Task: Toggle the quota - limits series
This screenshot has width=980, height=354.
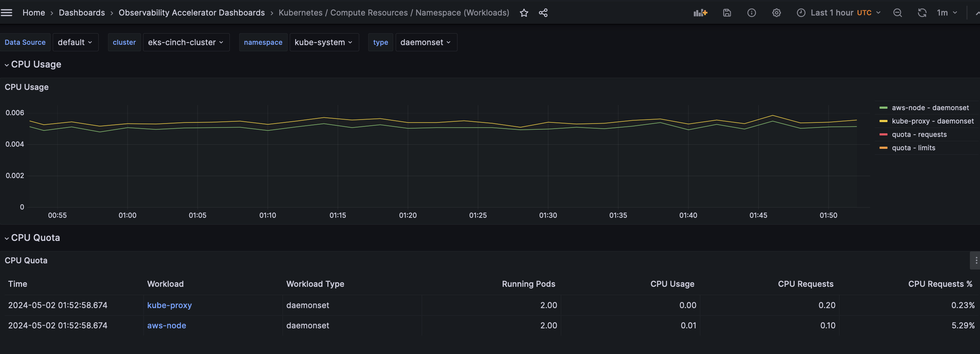Action: 914,147
